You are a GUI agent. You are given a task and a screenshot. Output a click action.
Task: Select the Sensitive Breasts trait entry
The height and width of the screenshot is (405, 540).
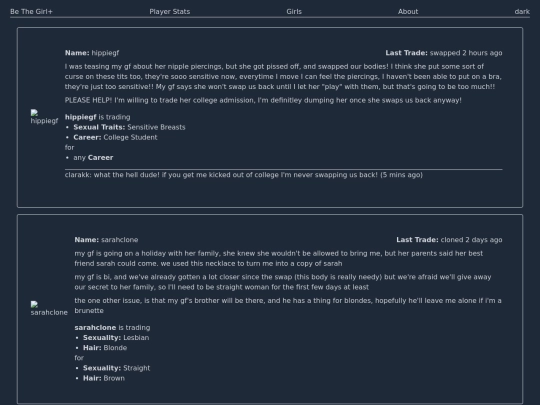click(129, 127)
